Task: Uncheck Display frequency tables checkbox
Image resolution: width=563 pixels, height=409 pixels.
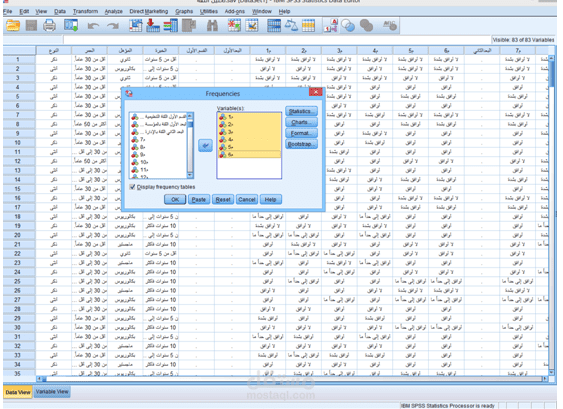Action: point(132,187)
